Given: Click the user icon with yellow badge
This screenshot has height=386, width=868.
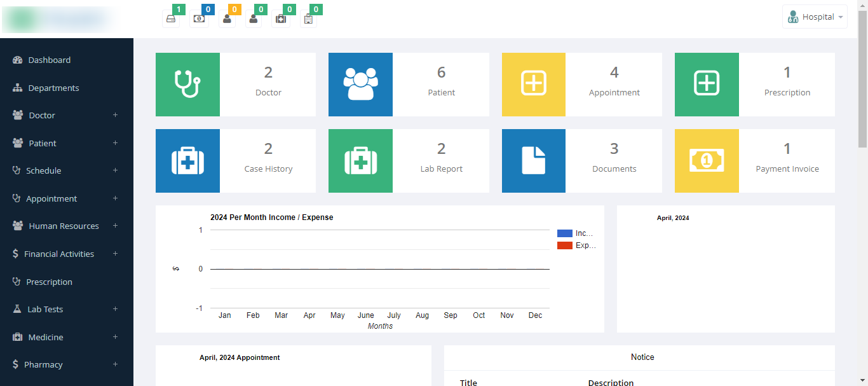Looking at the screenshot, I should pyautogui.click(x=227, y=19).
